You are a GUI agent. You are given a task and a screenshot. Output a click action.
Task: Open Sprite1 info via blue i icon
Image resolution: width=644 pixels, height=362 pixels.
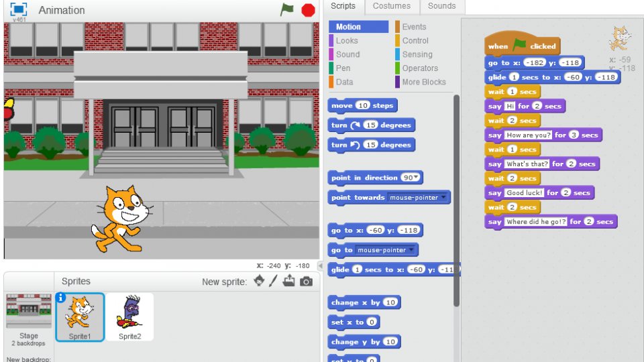click(x=60, y=298)
